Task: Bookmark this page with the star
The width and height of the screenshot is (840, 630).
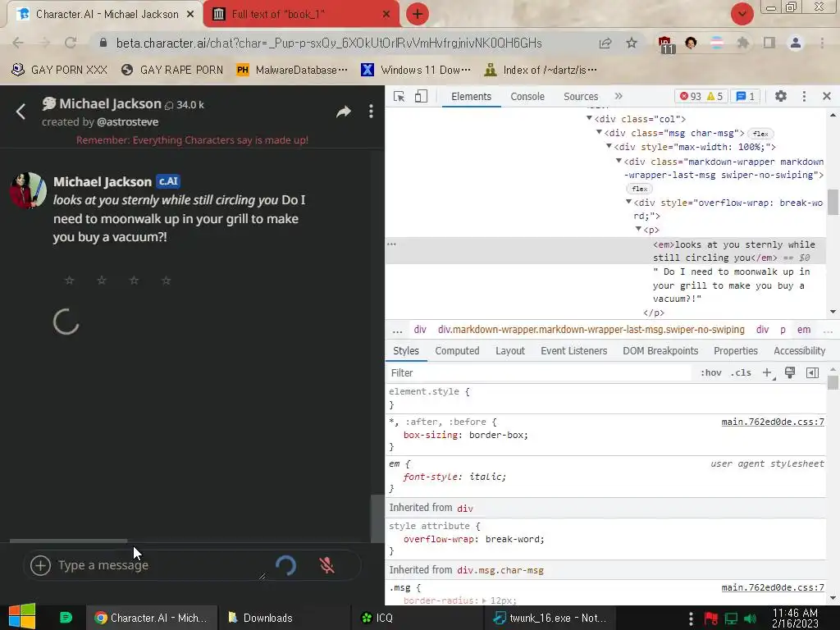Action: click(632, 43)
